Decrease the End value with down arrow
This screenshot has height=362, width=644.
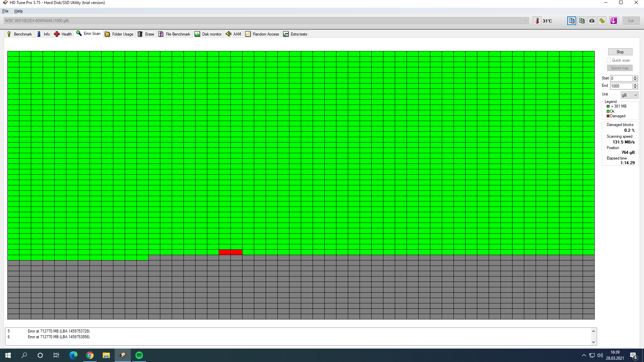click(x=635, y=87)
